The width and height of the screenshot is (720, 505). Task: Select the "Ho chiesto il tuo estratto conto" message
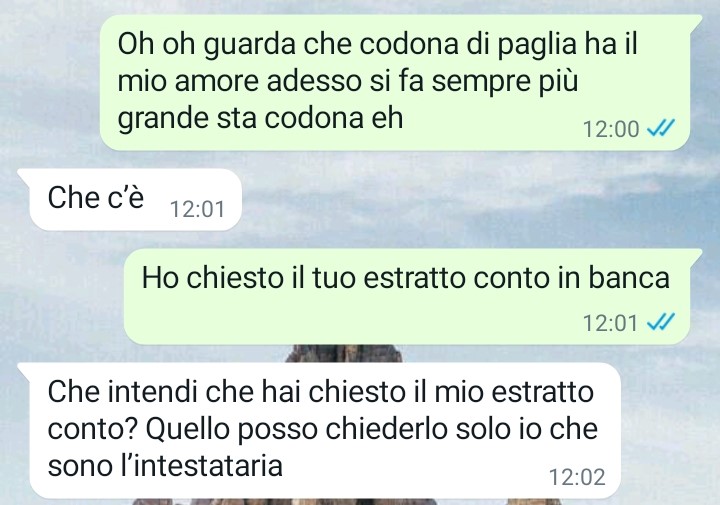tap(405, 278)
